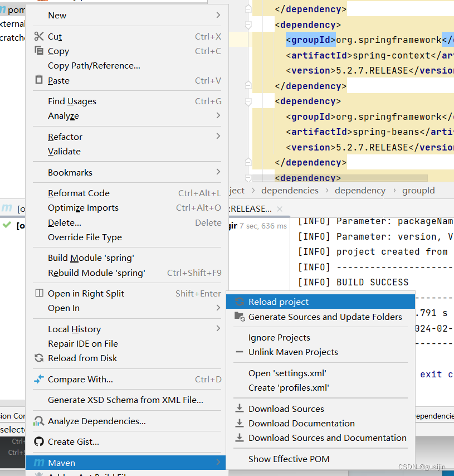Click the Reload project refresh icon

pyautogui.click(x=240, y=302)
